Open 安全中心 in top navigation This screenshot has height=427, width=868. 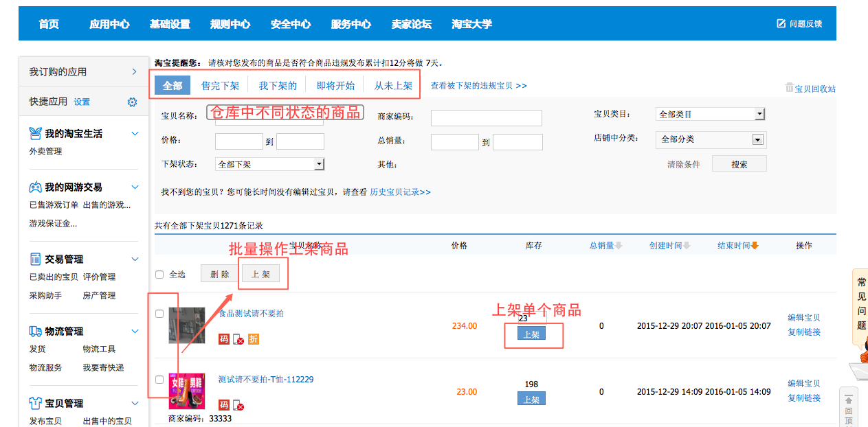click(x=291, y=24)
